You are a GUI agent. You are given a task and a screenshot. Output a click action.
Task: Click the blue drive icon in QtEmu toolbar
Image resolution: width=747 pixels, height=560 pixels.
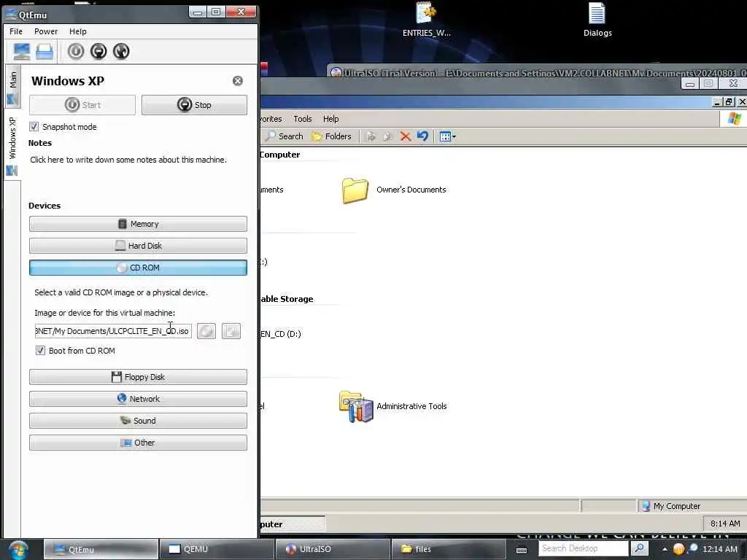pos(44,51)
